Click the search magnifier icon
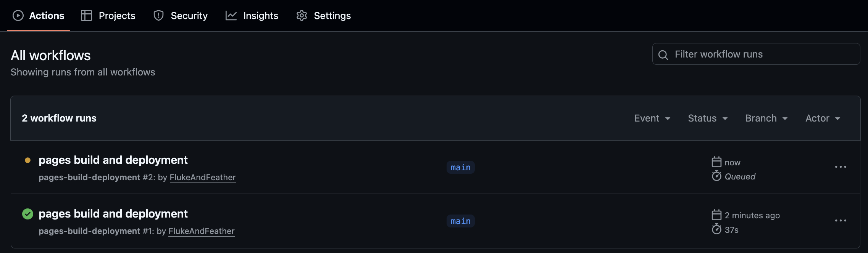Viewport: 868px width, 253px height. pos(663,55)
